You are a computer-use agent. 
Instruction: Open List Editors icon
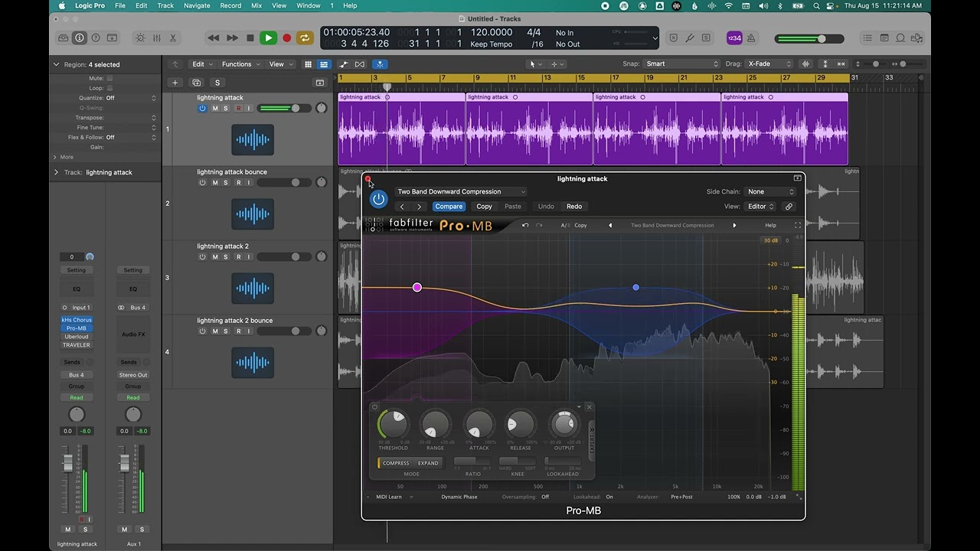(867, 37)
